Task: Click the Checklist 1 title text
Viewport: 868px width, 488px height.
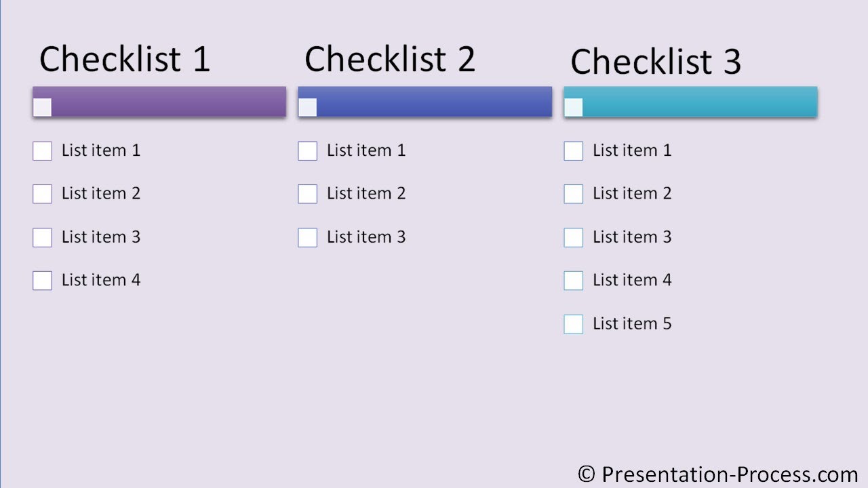Action: point(125,59)
